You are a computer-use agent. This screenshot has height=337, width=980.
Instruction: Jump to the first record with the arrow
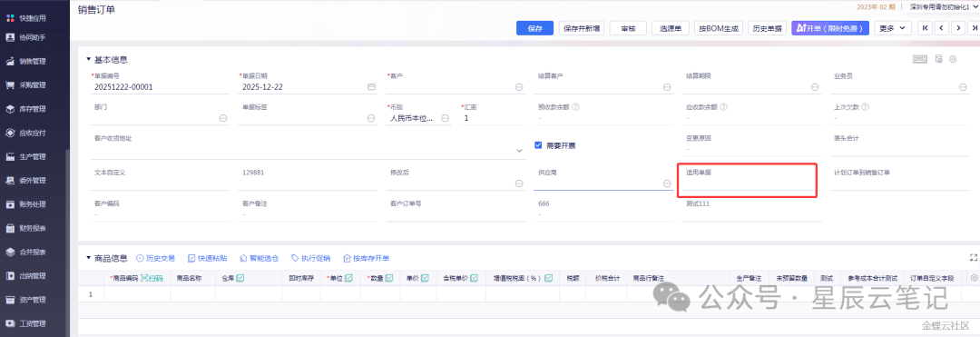tap(925, 28)
